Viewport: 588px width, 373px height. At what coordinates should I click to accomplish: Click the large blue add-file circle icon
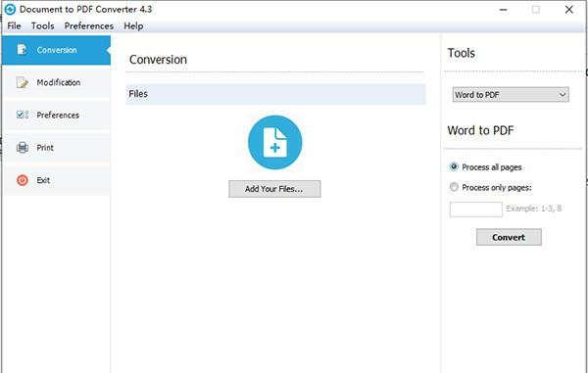coord(274,142)
